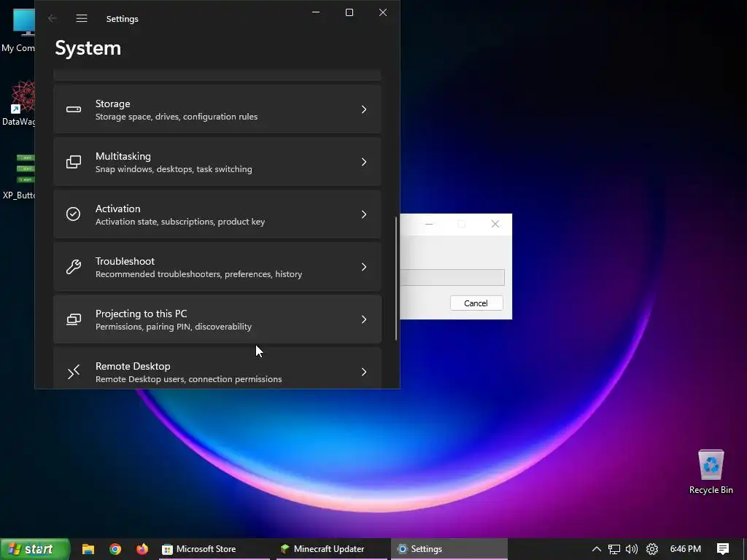Viewport: 747px width, 560px height.
Task: Open the volume speaker tray icon
Action: tap(632, 549)
